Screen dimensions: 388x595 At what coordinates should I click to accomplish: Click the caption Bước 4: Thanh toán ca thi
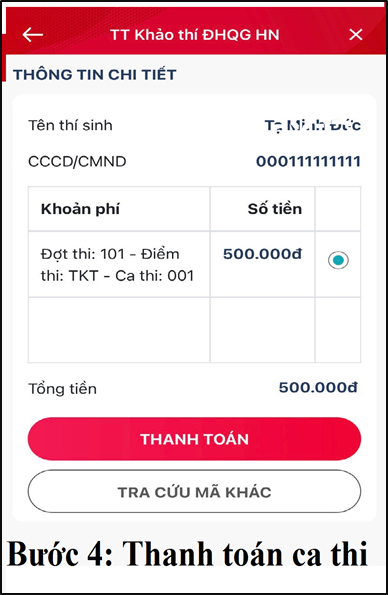click(x=187, y=554)
